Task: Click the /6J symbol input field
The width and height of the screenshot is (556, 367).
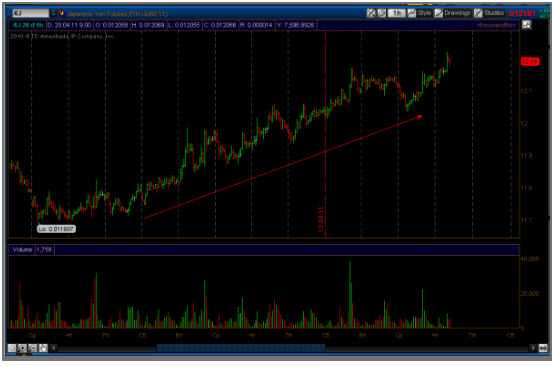Action: coord(30,13)
